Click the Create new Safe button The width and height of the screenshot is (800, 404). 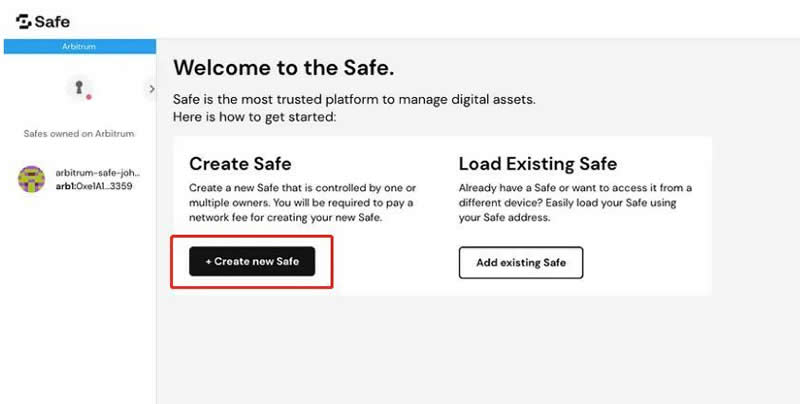tap(252, 261)
